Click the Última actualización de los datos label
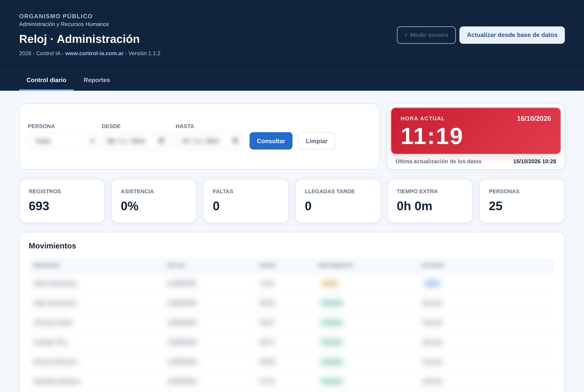The width and height of the screenshot is (584, 392). (438, 162)
